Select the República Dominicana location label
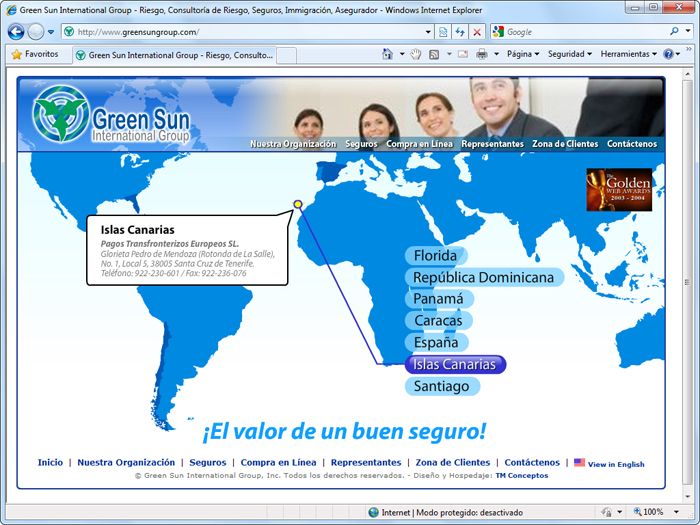 coord(484,277)
